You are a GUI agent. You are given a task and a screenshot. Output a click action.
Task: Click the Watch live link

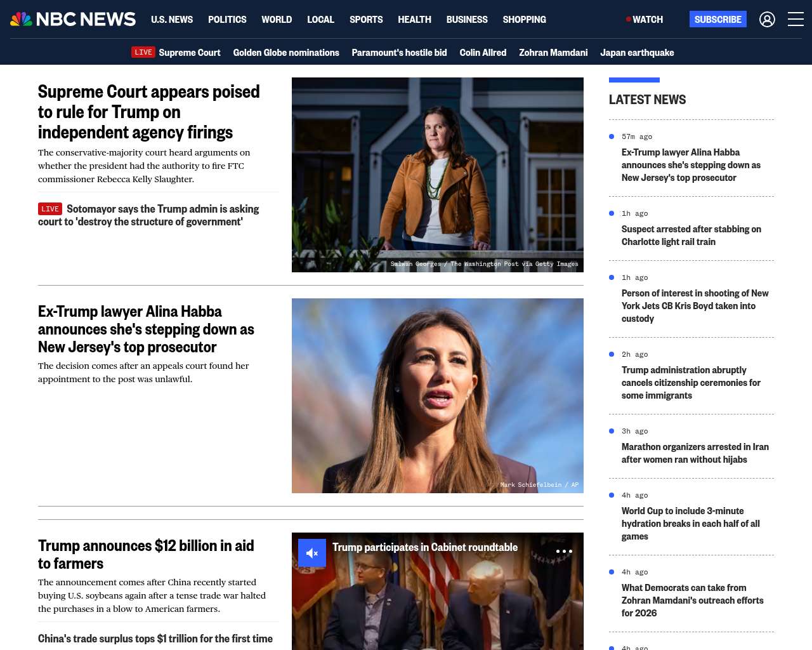click(x=645, y=20)
